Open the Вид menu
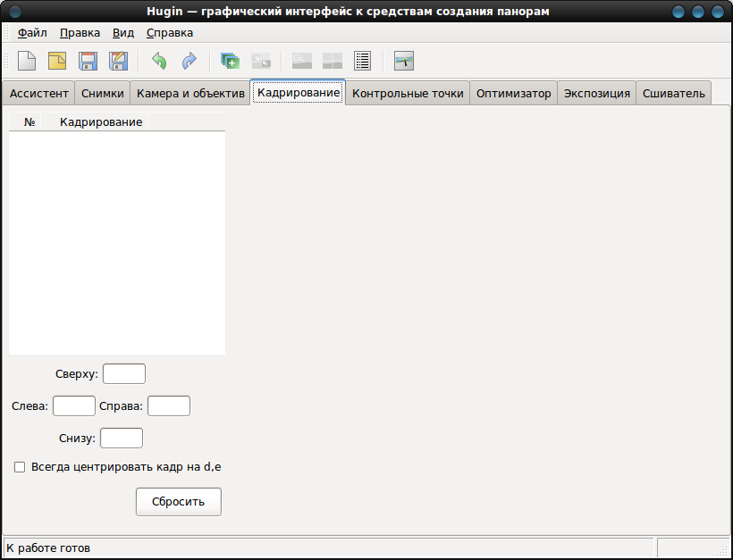The width and height of the screenshot is (733, 560). 123,33
